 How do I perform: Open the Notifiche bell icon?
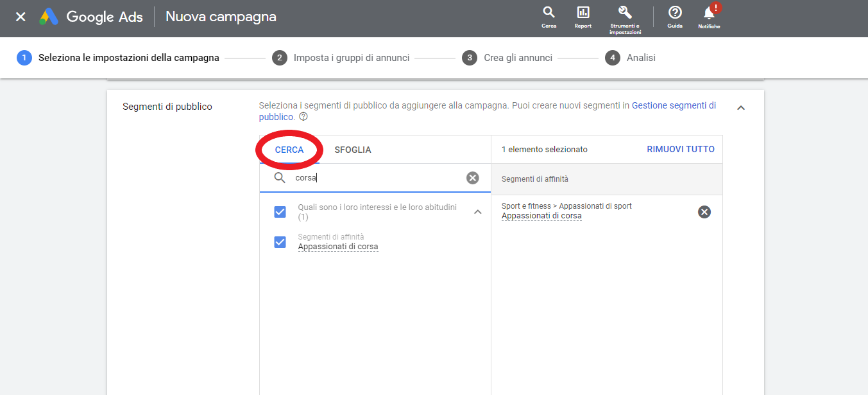coord(709,17)
